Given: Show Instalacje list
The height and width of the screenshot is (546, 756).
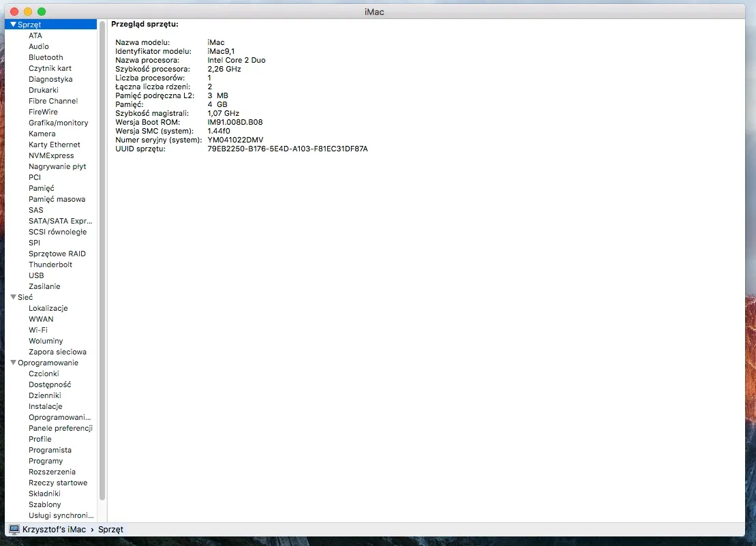Looking at the screenshot, I should 45,407.
